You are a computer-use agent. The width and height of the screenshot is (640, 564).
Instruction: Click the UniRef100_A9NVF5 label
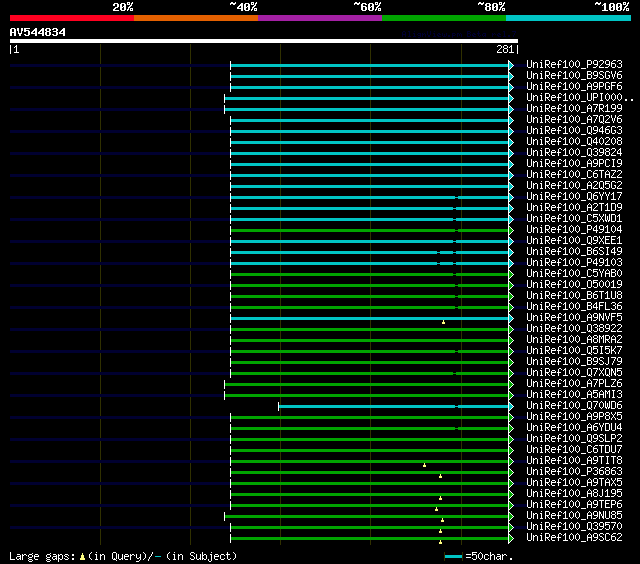pos(574,318)
